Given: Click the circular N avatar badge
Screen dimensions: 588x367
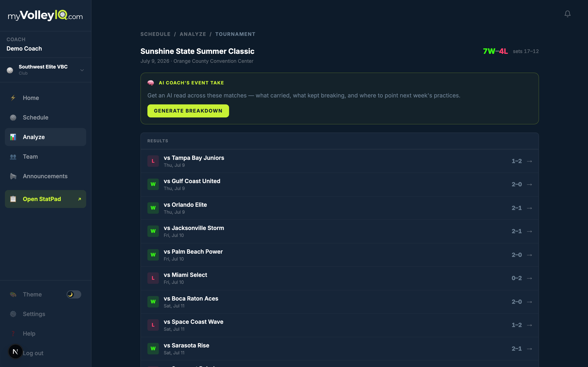Looking at the screenshot, I should 15,352.
